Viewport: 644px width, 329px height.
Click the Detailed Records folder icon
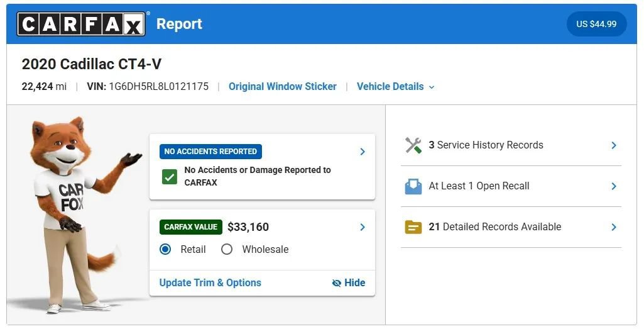click(x=413, y=227)
